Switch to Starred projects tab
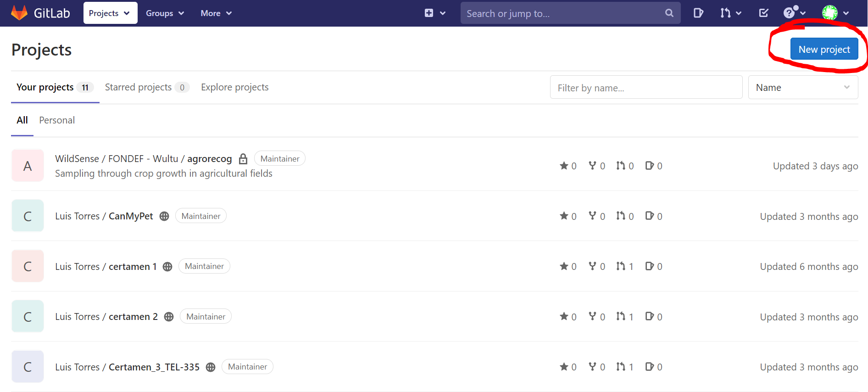Image resolution: width=868 pixels, height=392 pixels. [147, 87]
